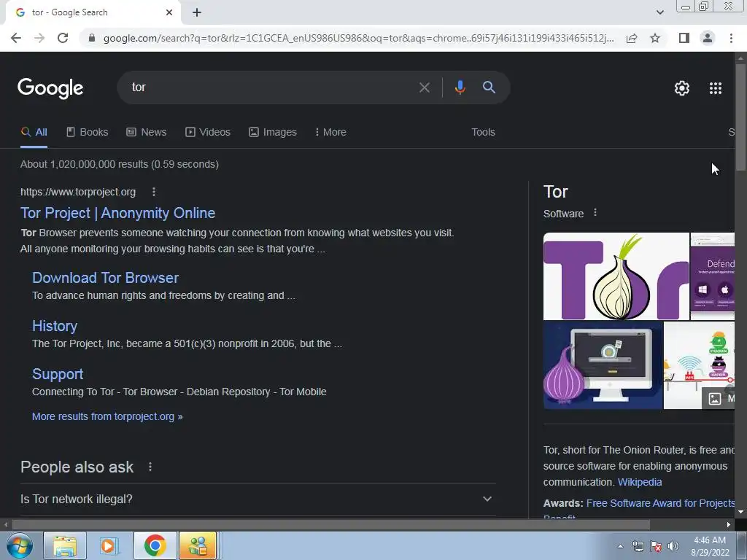Open the search Tools options
Image resolution: width=747 pixels, height=560 pixels.
click(483, 133)
